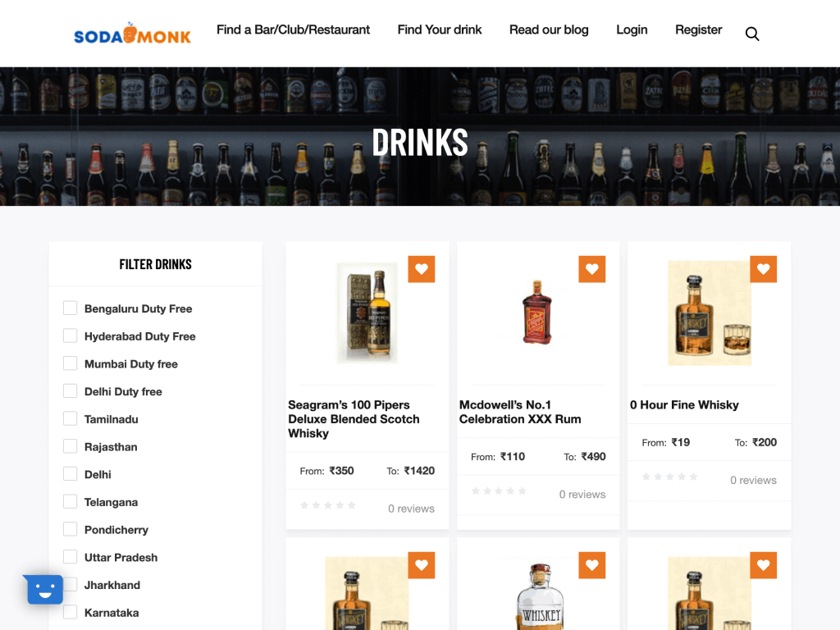840x630 pixels.
Task: Favorite Seagram's 100 Pipers with heart icon
Action: coord(422,269)
